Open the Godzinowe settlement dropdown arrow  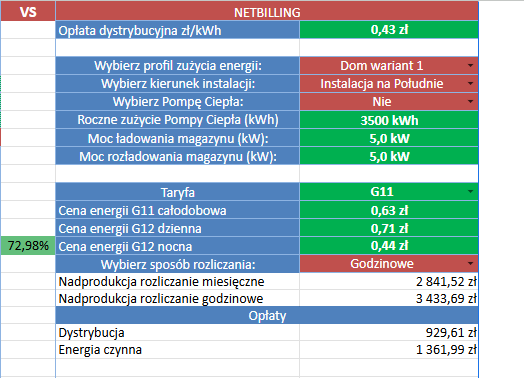tap(470, 264)
